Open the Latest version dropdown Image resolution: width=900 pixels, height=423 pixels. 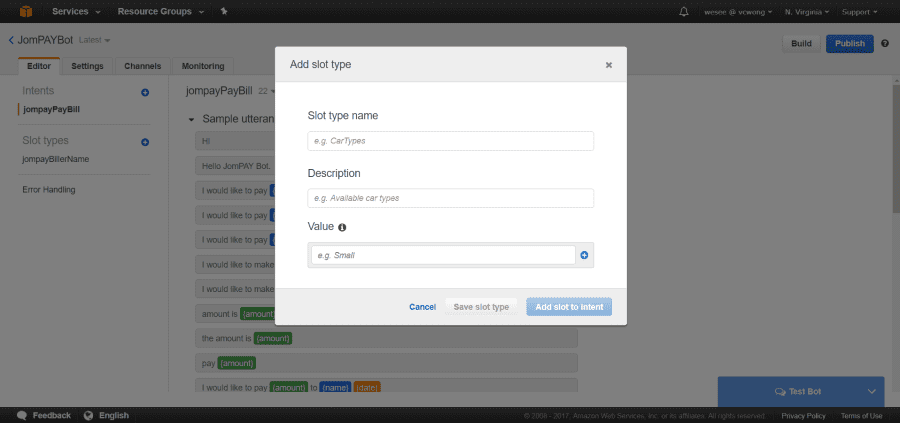click(94, 40)
